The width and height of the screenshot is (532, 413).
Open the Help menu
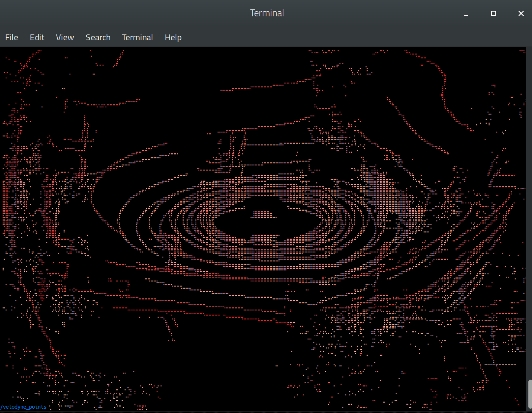pyautogui.click(x=173, y=37)
